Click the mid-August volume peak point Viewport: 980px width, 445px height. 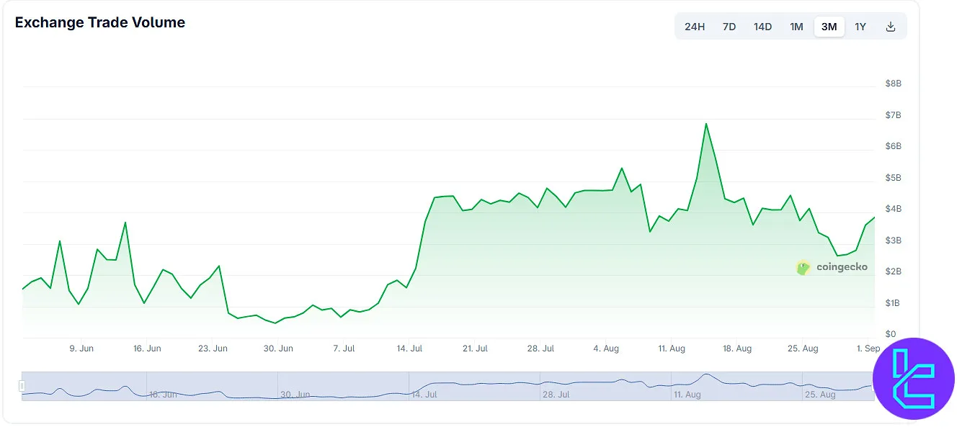[706, 124]
